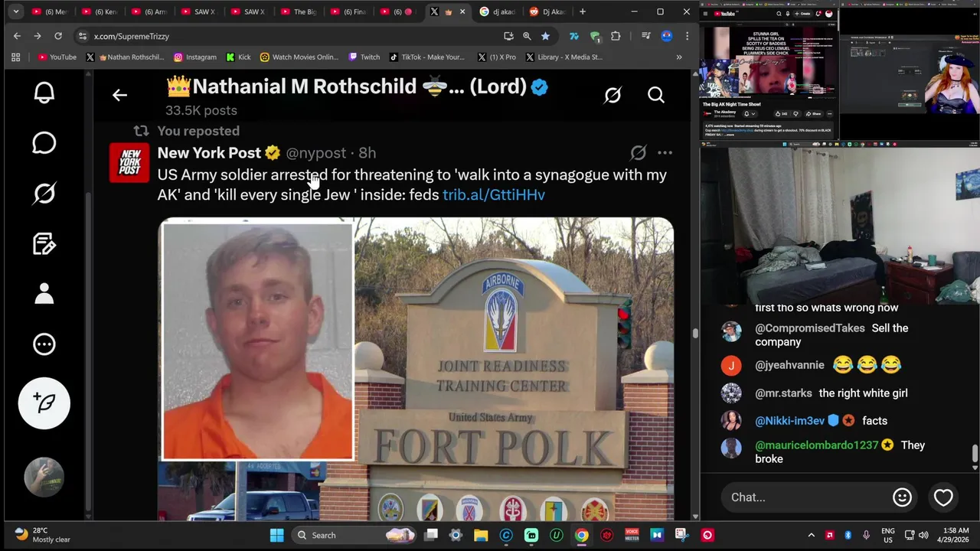Open Kick bookmark
This screenshot has height=551, width=980.
[238, 57]
